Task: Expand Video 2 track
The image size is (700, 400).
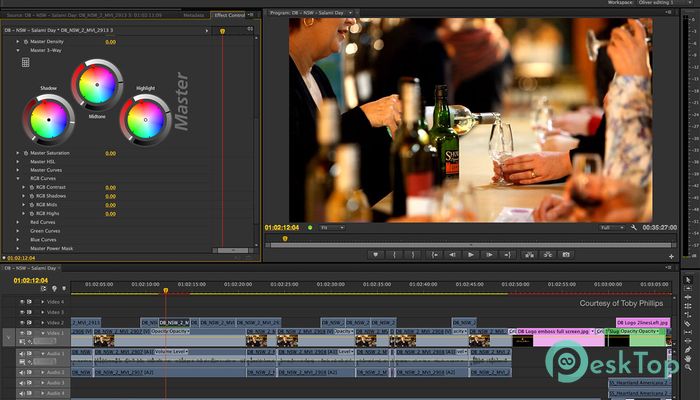Action: click(43, 322)
